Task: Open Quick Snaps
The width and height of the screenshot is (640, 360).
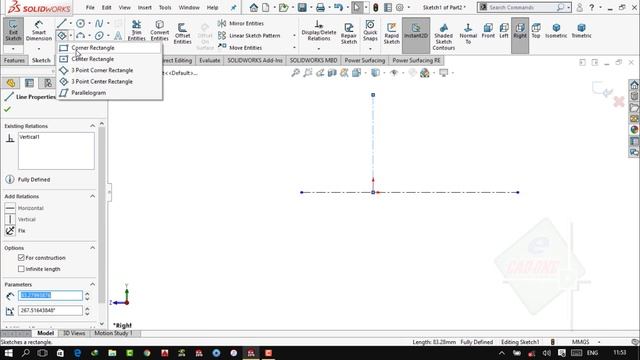Action: pos(370,31)
